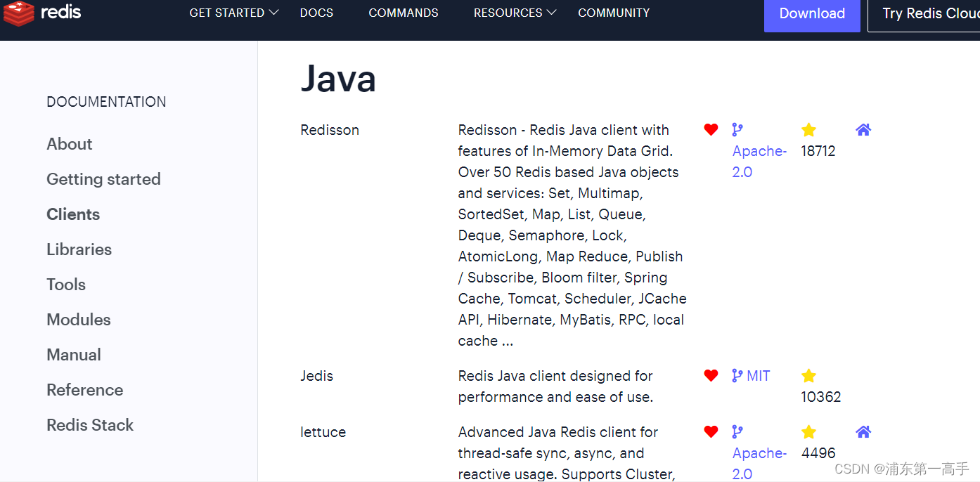The width and height of the screenshot is (980, 482).
Task: Open Reference in documentation sidebar
Action: pos(85,390)
